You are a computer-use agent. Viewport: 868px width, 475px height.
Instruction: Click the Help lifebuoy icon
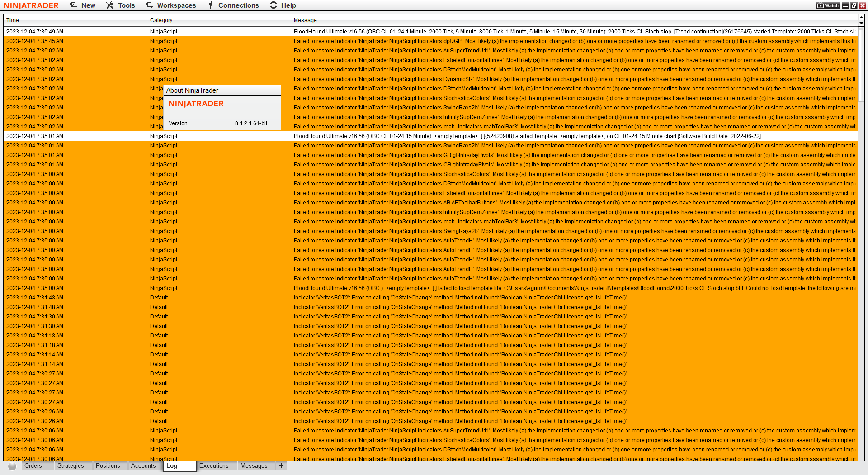click(274, 5)
